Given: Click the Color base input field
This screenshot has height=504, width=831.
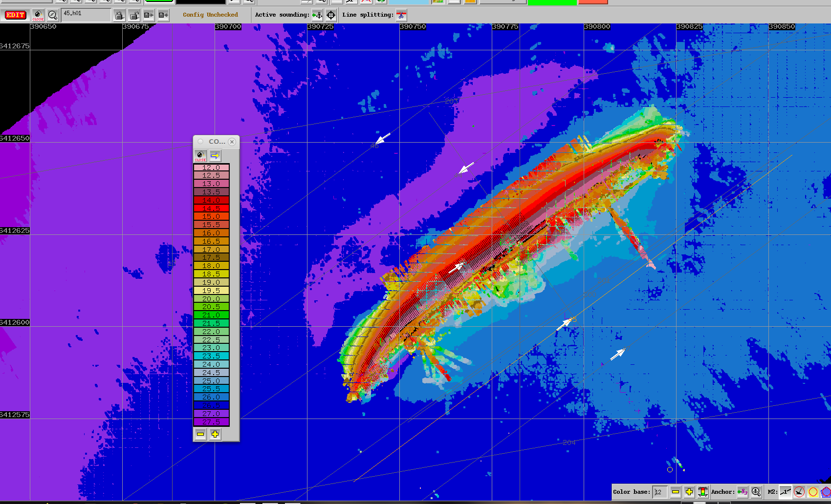Looking at the screenshot, I should (x=659, y=492).
